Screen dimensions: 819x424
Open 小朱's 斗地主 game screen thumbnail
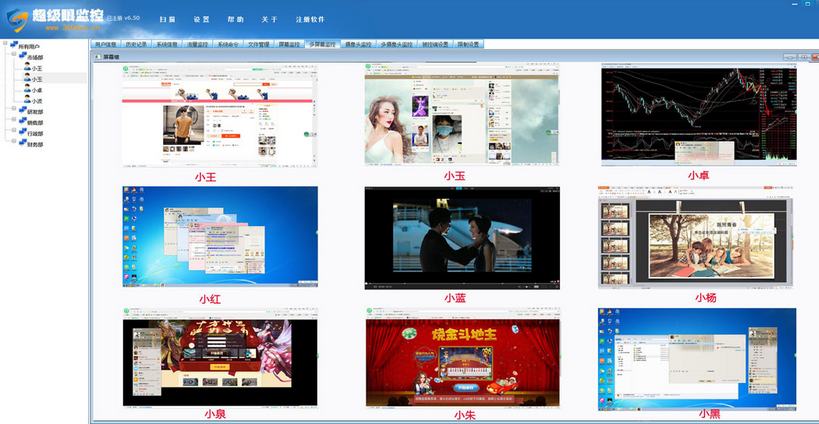(x=462, y=357)
